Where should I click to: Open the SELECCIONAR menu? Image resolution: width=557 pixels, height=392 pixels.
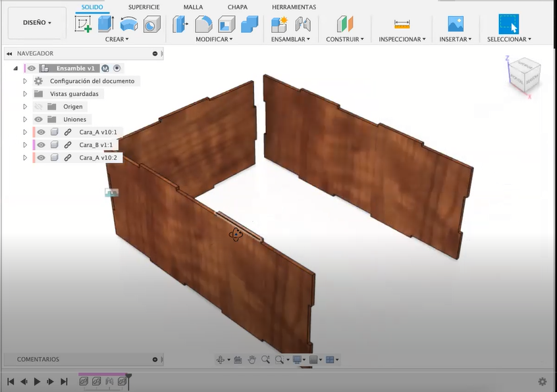click(509, 39)
